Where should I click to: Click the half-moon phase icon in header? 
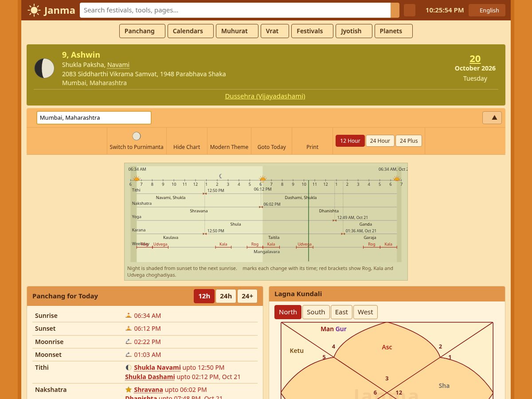[44, 68]
